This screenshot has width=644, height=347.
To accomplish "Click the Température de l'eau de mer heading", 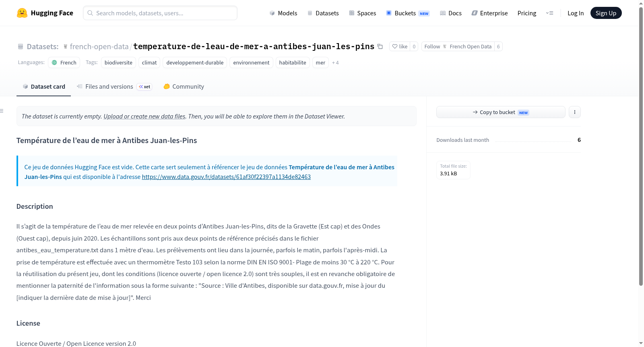I will (107, 140).
